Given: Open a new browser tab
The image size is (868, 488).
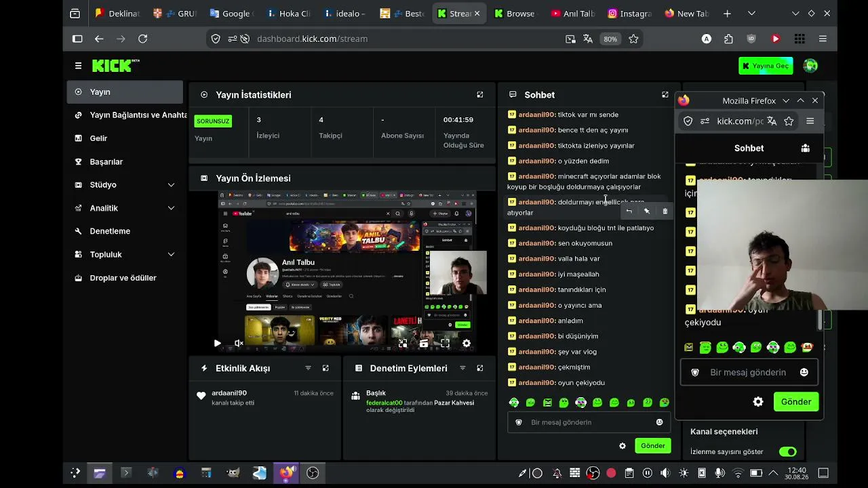Looking at the screenshot, I should click(728, 14).
